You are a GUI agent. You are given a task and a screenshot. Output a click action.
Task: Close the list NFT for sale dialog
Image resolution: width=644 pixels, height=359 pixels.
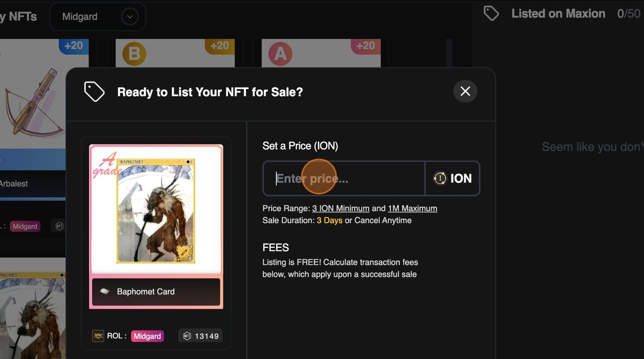(x=465, y=92)
